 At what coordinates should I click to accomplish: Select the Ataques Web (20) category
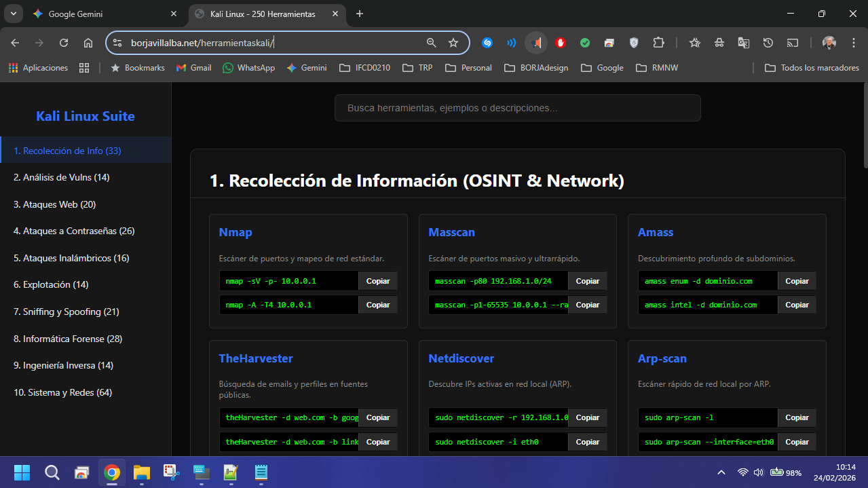54,204
